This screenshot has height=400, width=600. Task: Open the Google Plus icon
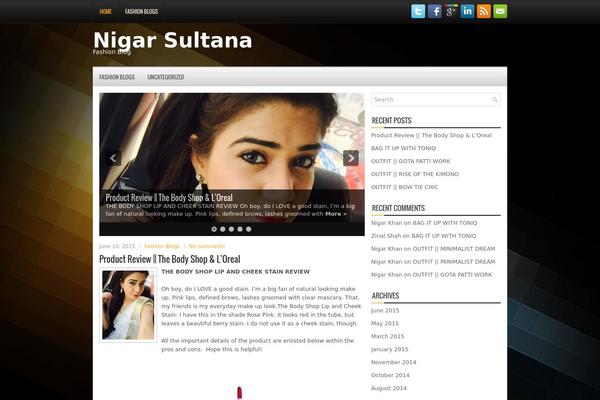pyautogui.click(x=451, y=11)
